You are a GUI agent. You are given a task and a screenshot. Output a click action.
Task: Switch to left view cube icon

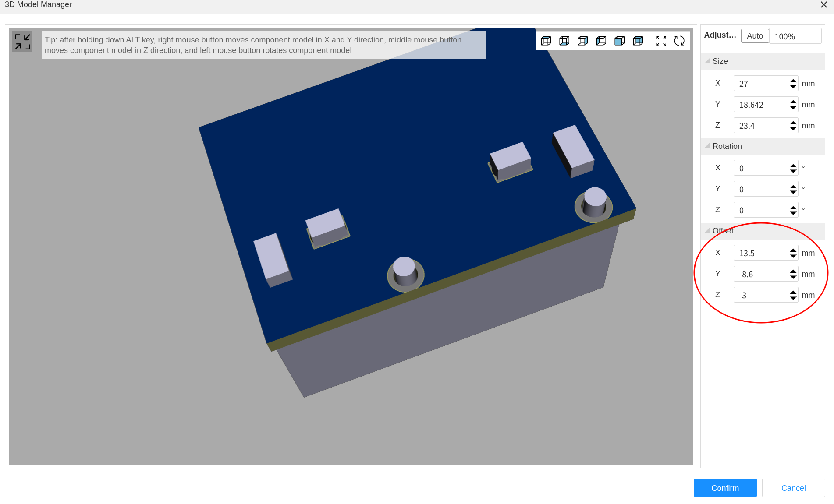tap(601, 41)
